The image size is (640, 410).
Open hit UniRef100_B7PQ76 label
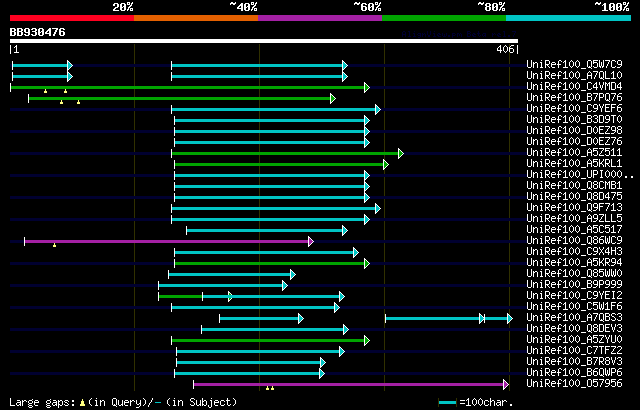[574, 97]
